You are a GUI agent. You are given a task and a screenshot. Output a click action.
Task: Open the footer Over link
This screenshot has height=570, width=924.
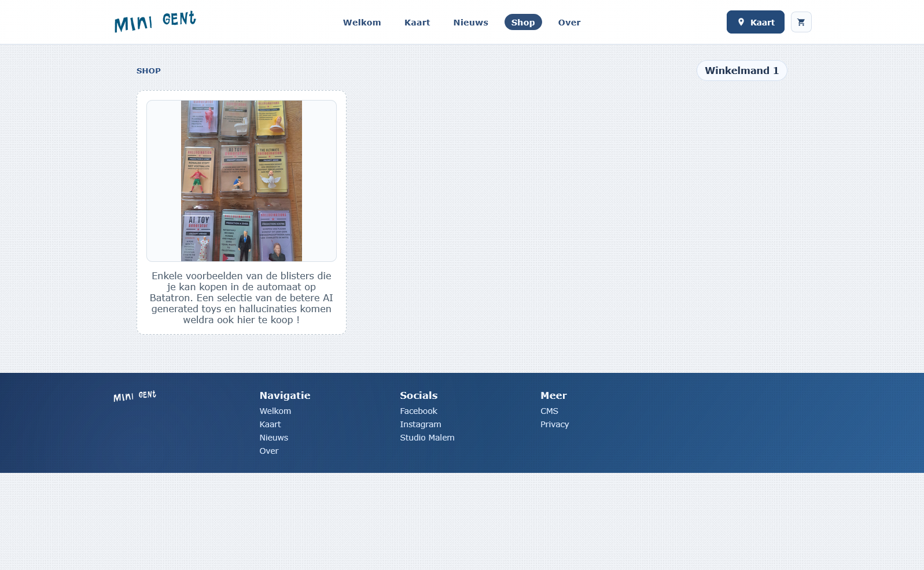coord(269,451)
